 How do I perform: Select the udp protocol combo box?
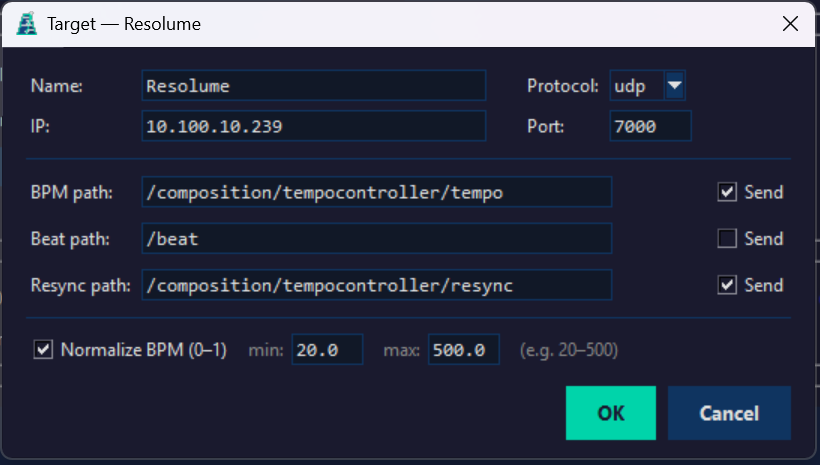647,86
